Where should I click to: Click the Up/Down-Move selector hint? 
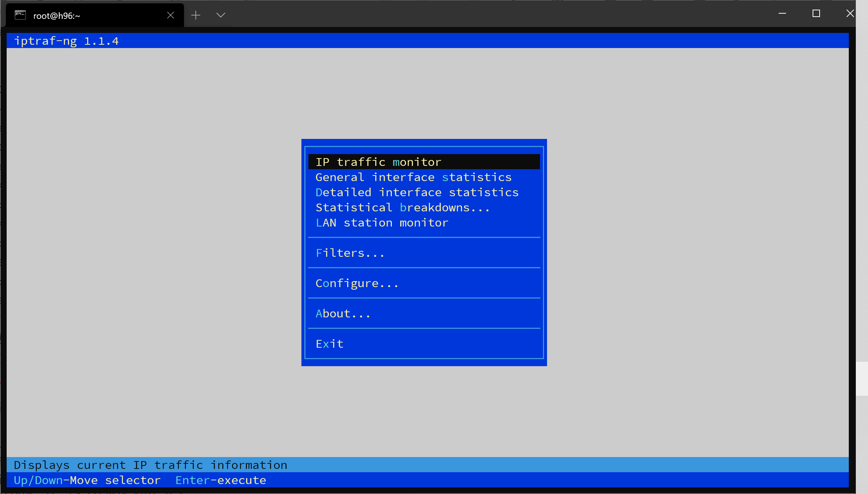pos(87,480)
